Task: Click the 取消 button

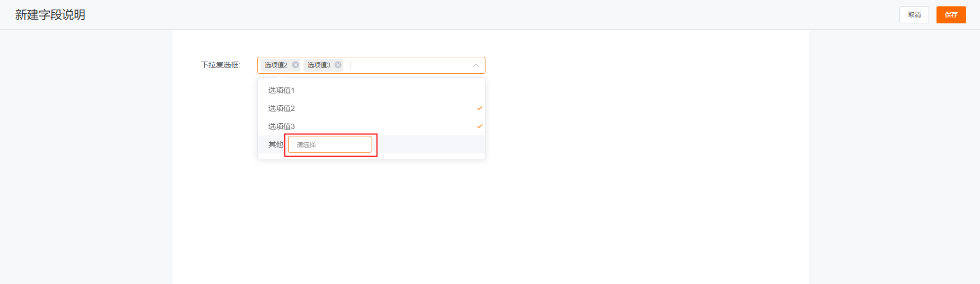Action: tap(914, 15)
